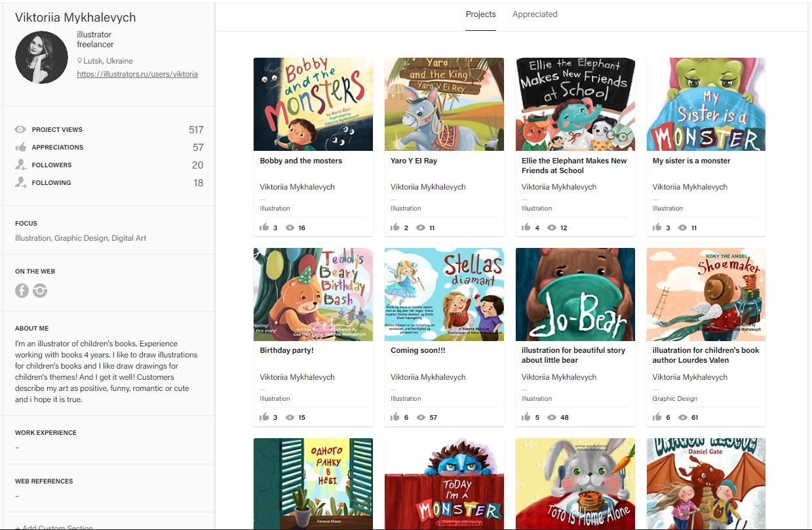This screenshot has width=812, height=530.
Task: Click appreciate thumb icon on Lourdes Valen book card
Action: 658,417
